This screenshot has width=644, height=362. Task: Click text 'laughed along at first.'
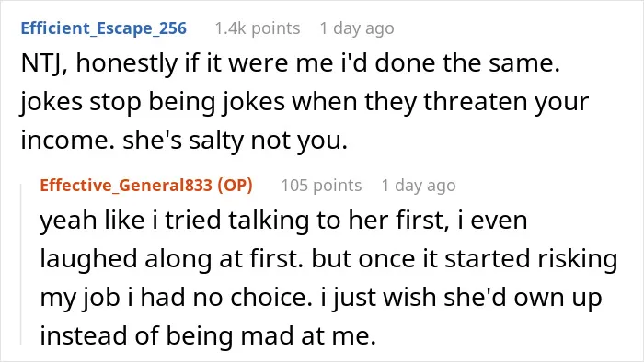172,259
